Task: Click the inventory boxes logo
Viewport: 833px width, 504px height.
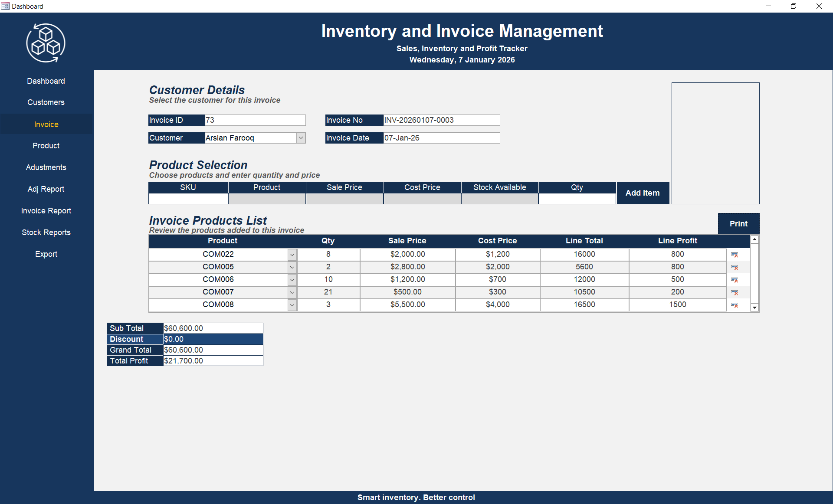Action: pyautogui.click(x=46, y=43)
